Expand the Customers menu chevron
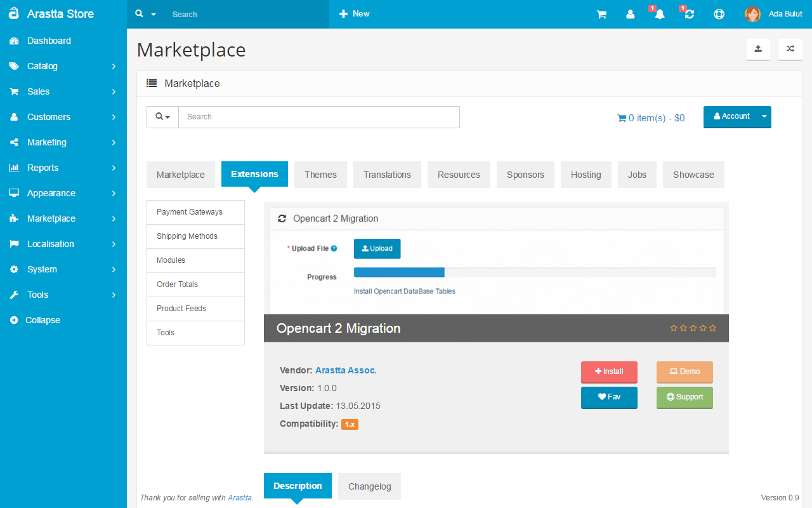The image size is (812, 508). 114,117
